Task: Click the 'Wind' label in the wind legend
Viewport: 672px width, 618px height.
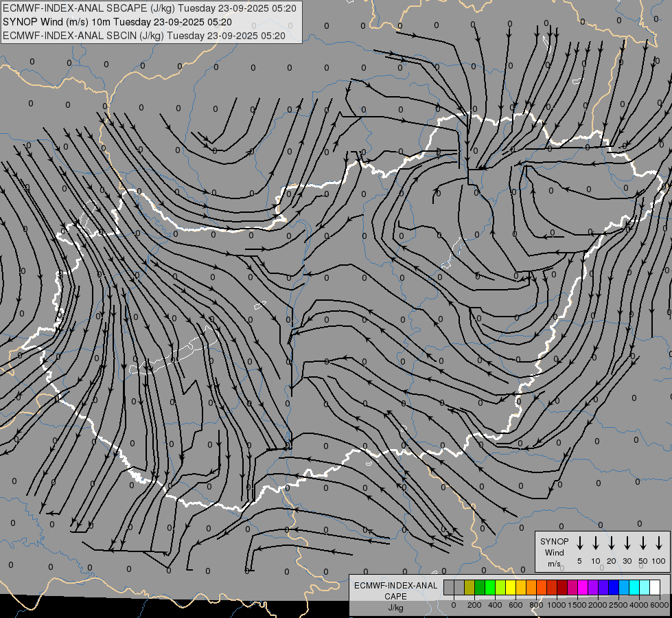Action: tap(554, 552)
